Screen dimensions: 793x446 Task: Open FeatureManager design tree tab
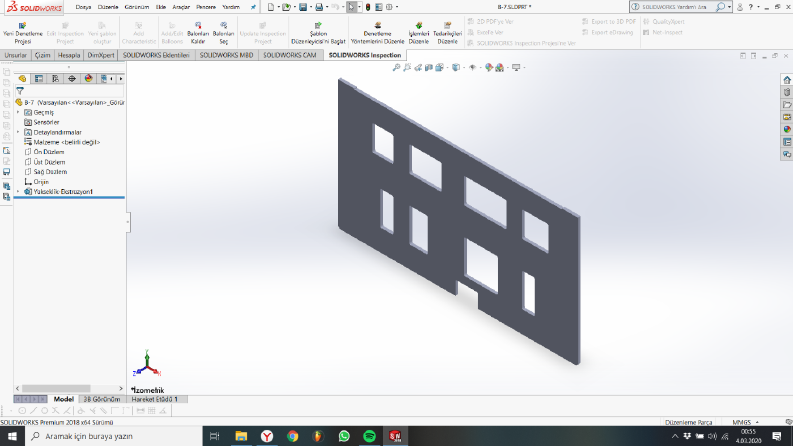(x=22, y=78)
